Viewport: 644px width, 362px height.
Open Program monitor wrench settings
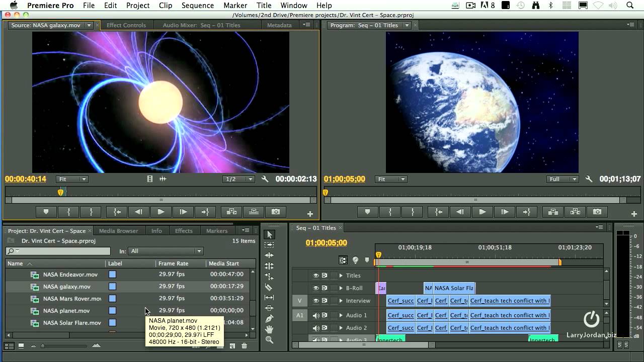point(589,179)
